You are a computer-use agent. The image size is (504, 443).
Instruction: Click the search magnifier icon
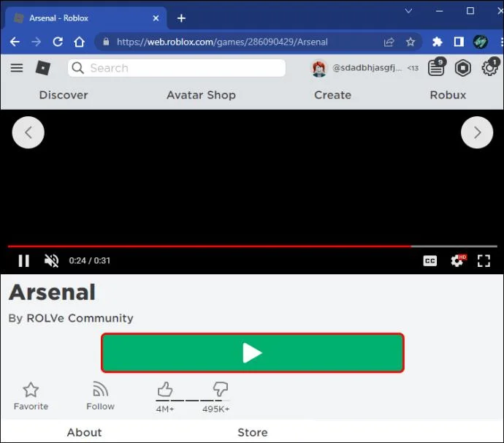[x=77, y=68]
